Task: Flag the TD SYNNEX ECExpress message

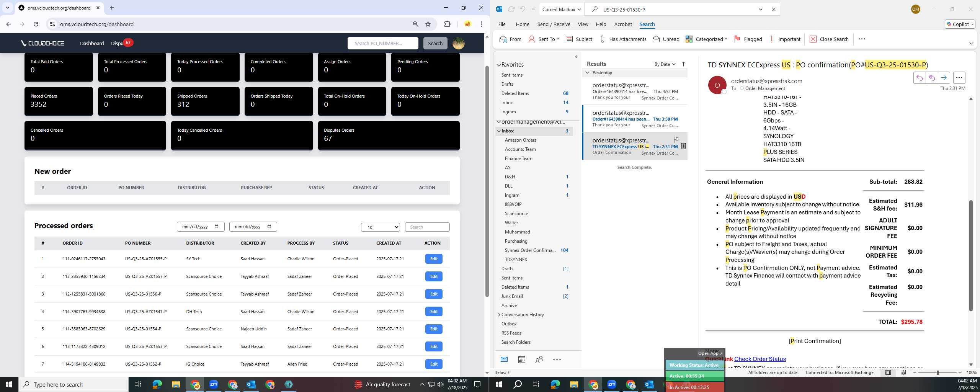Action: coord(676,139)
